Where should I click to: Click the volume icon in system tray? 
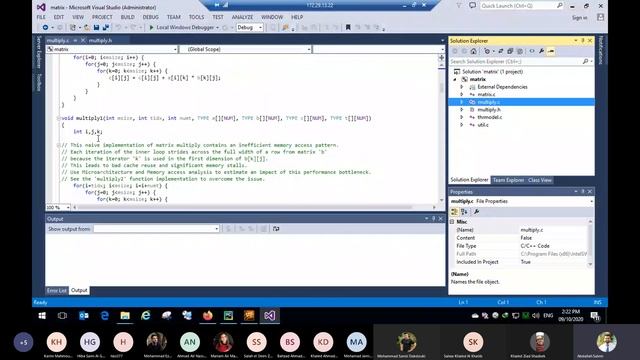coord(536,316)
